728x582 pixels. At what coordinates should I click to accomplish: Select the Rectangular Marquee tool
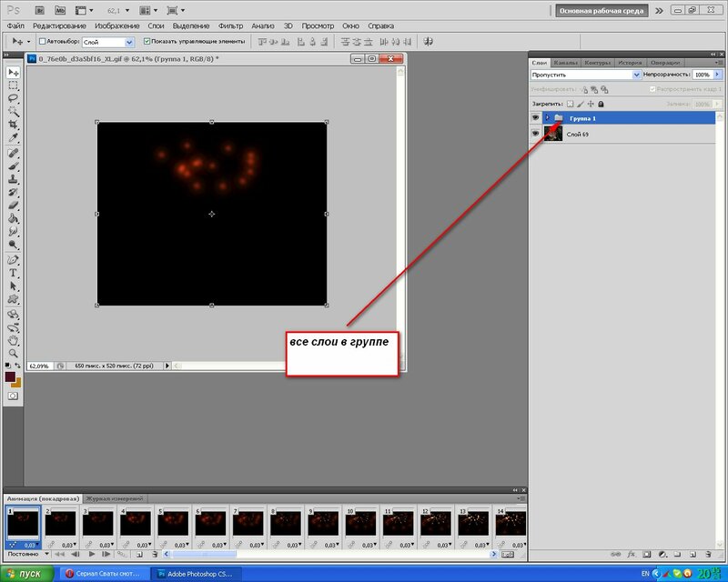[x=13, y=85]
